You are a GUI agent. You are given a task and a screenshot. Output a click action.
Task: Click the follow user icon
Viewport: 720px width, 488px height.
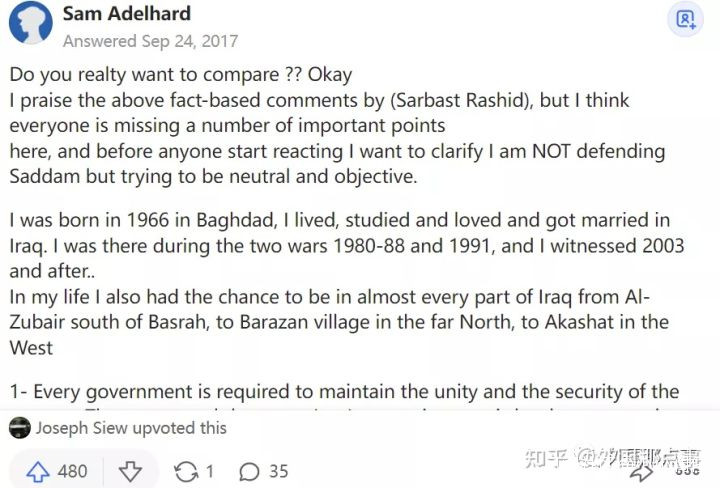point(686,19)
